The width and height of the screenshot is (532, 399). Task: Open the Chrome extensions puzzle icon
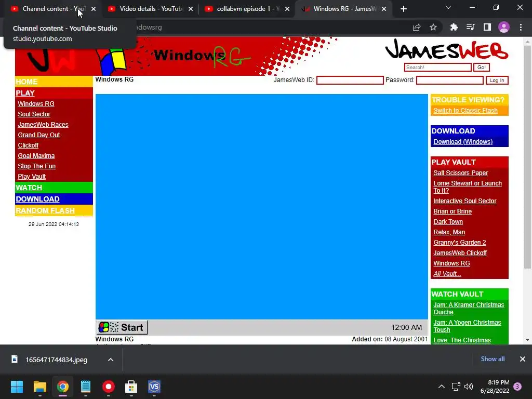coord(454,28)
